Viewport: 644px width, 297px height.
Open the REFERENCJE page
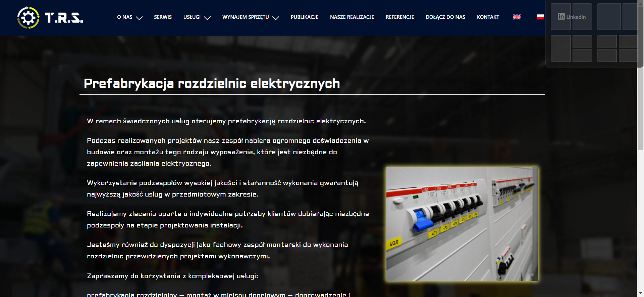400,17
